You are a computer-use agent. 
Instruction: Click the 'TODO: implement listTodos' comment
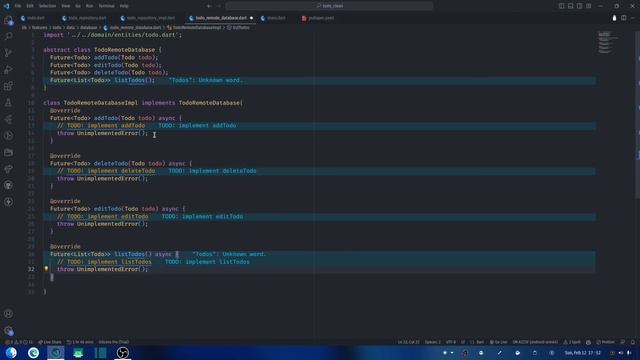pos(104,262)
